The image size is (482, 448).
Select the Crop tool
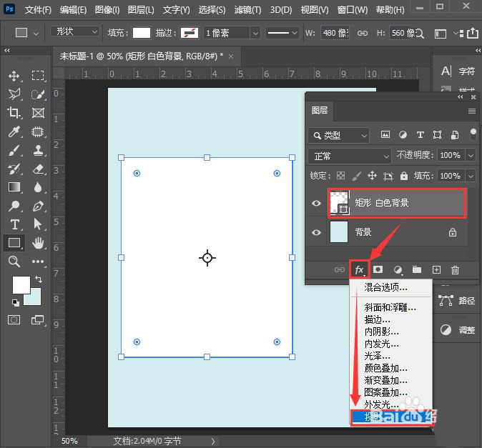[14, 113]
